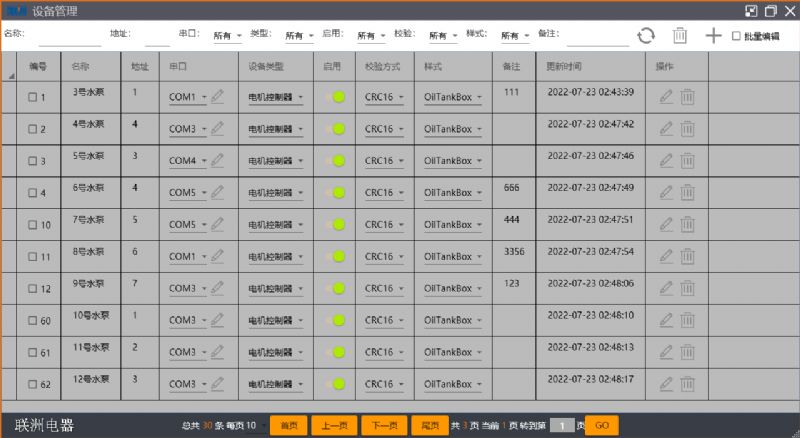Expand the CRC16 dropdown for 5号水泵
The height and width of the screenshot is (438, 800).
click(384, 161)
